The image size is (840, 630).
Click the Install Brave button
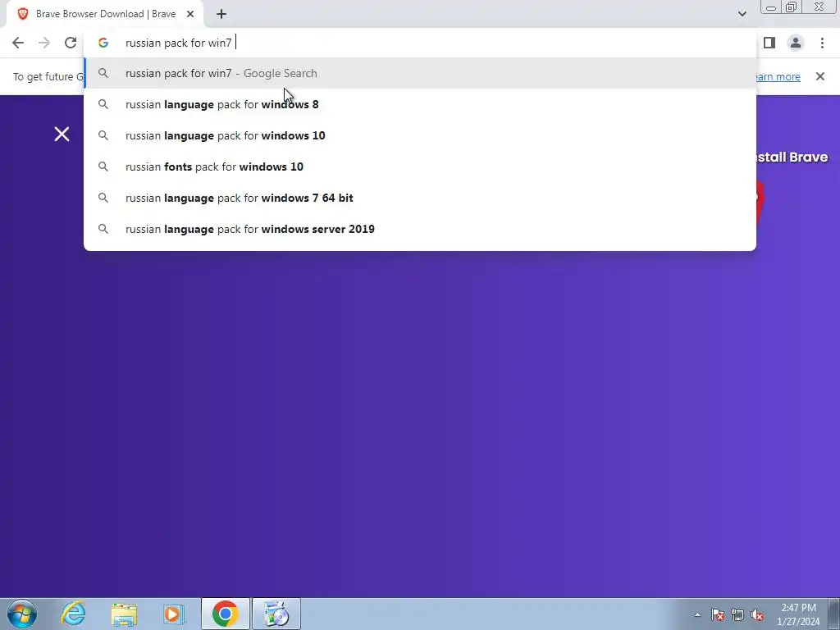click(x=792, y=157)
